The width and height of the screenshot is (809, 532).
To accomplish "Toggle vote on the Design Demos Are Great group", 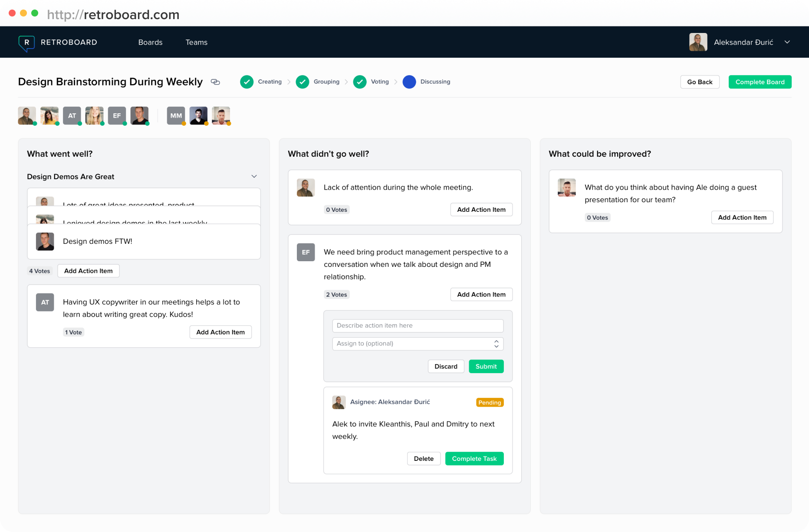I will (39, 271).
